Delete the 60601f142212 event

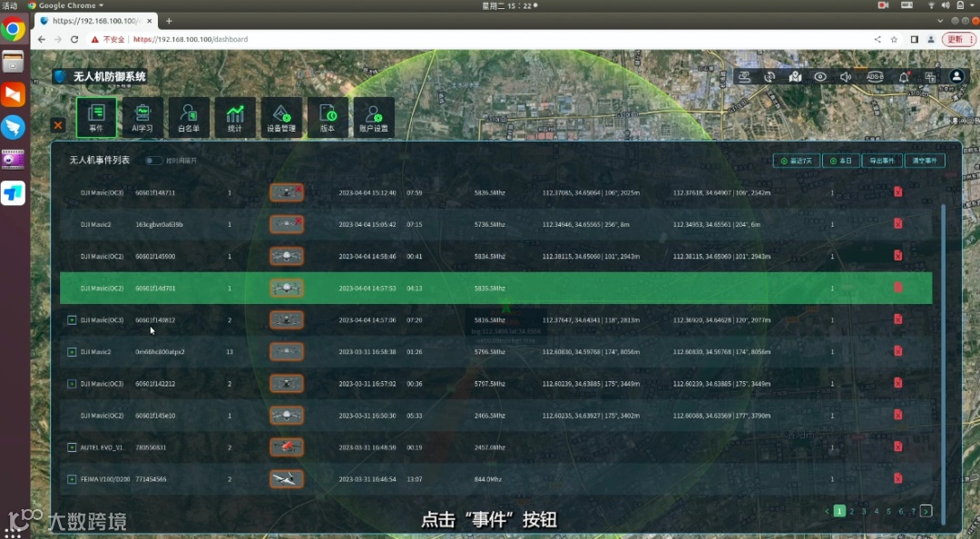(898, 383)
